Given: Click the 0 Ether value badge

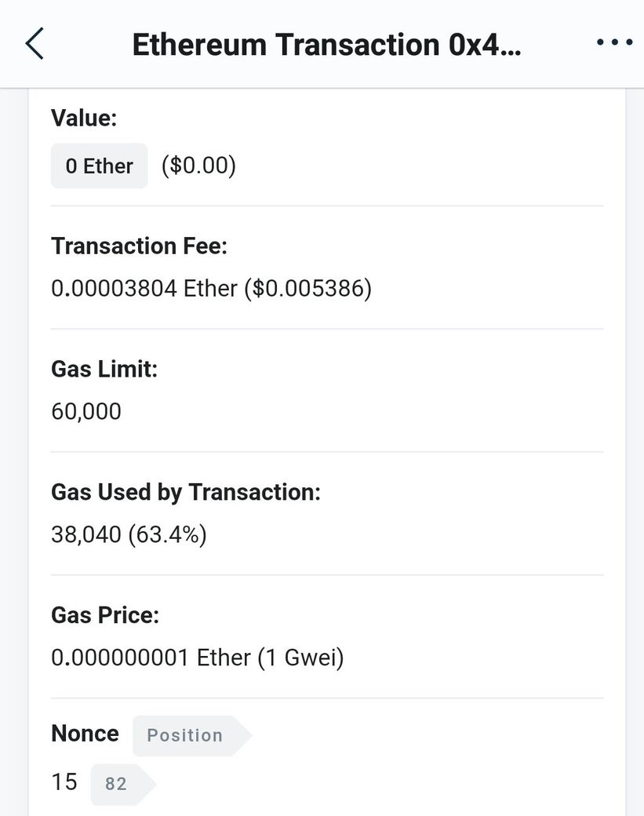Looking at the screenshot, I should [99, 166].
